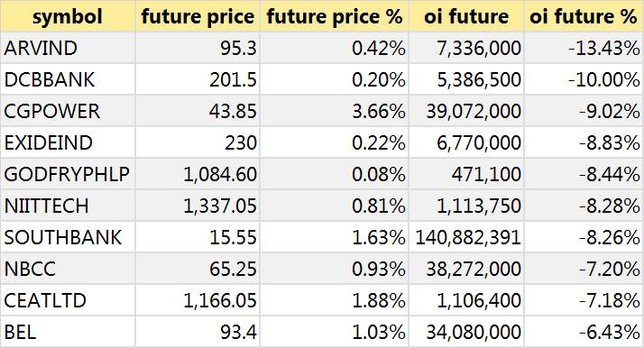Click the BEL symbol cell
This screenshot has height=348, width=644.
pos(68,332)
